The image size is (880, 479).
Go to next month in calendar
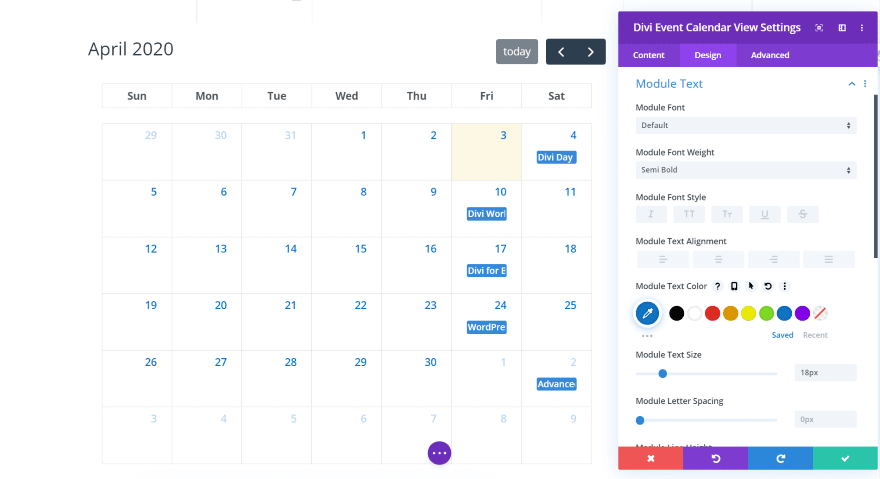point(591,52)
